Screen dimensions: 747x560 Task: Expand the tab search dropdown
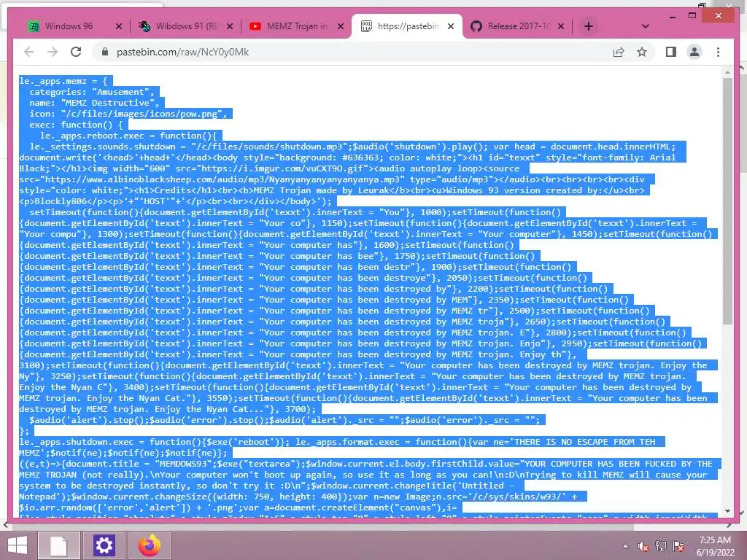click(x=646, y=27)
